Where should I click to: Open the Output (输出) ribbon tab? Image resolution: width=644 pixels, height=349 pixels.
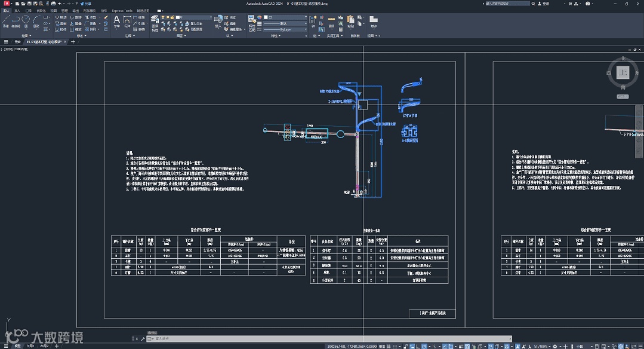click(x=76, y=11)
